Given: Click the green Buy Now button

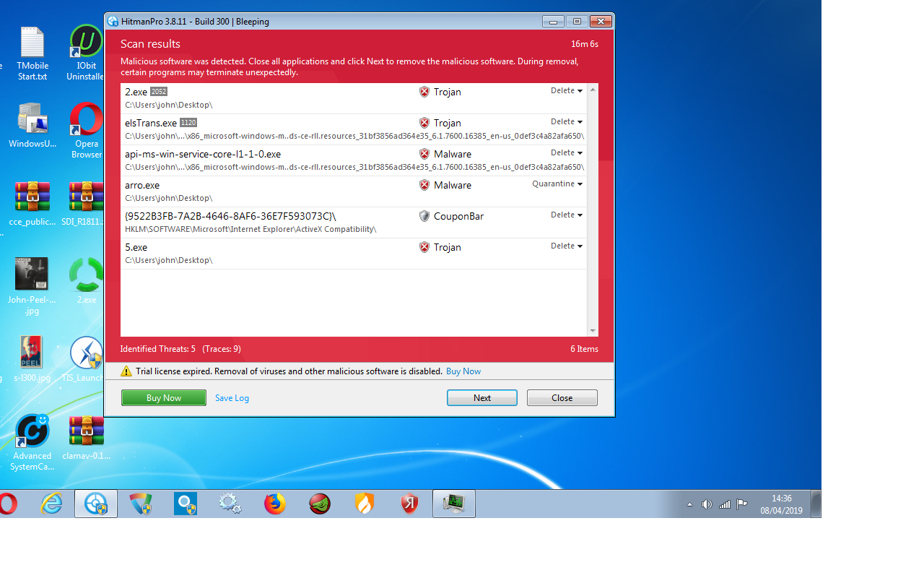Looking at the screenshot, I should (x=164, y=398).
